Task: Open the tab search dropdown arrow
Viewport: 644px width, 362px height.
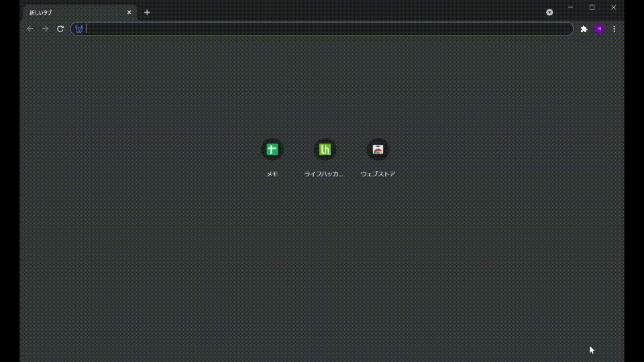Action: [x=549, y=12]
